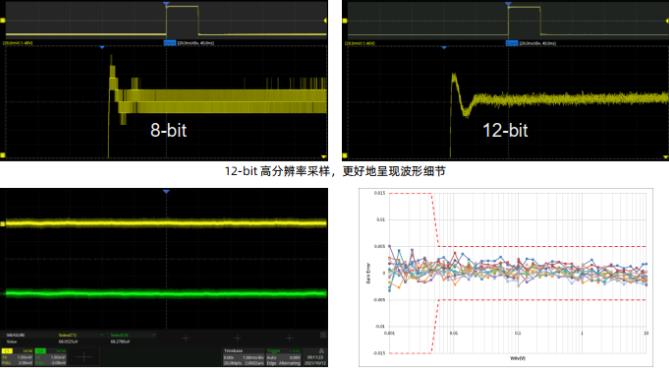The image size is (669, 369).
Task: Close the measurement panel in the bottom-left scope
Action: (323, 335)
